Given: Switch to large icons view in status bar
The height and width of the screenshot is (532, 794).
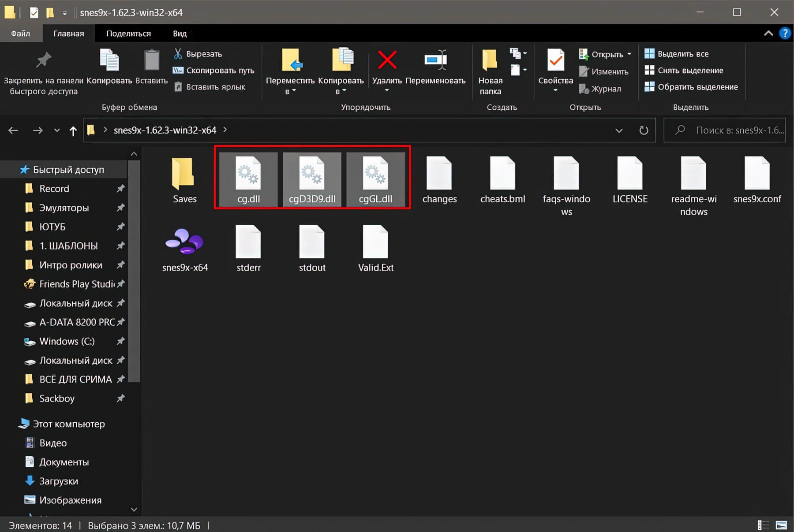Looking at the screenshot, I should click(x=781, y=525).
